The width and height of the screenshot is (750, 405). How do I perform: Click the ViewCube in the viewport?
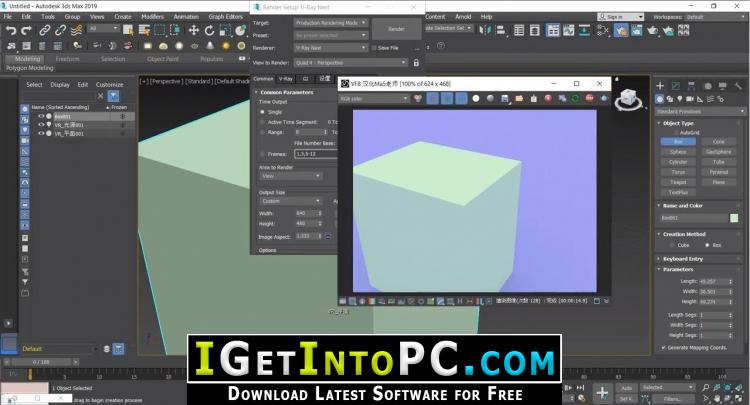(x=628, y=100)
